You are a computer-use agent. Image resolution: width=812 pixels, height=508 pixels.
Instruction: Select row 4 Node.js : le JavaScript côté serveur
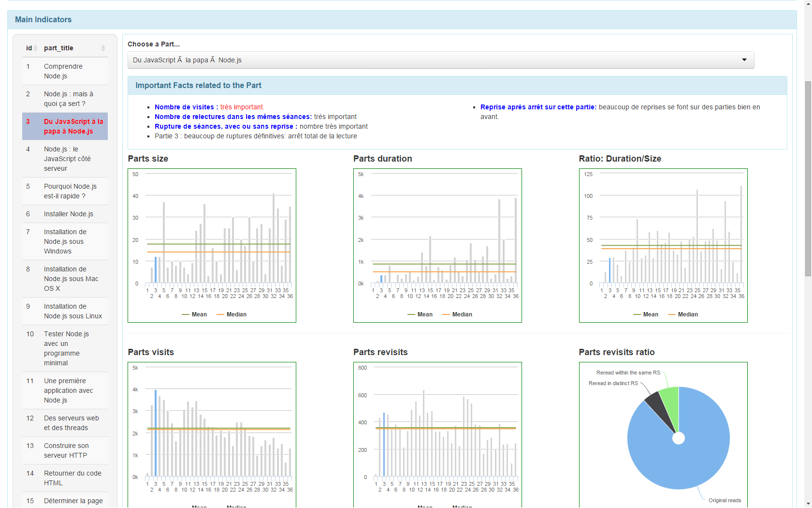[65, 159]
